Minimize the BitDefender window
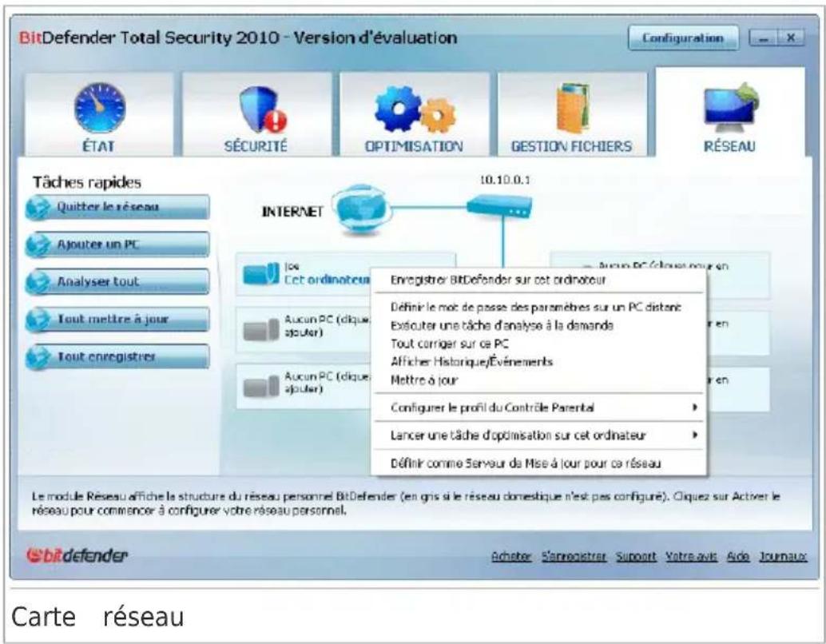Screen dimensions: 826x644 click(764, 38)
